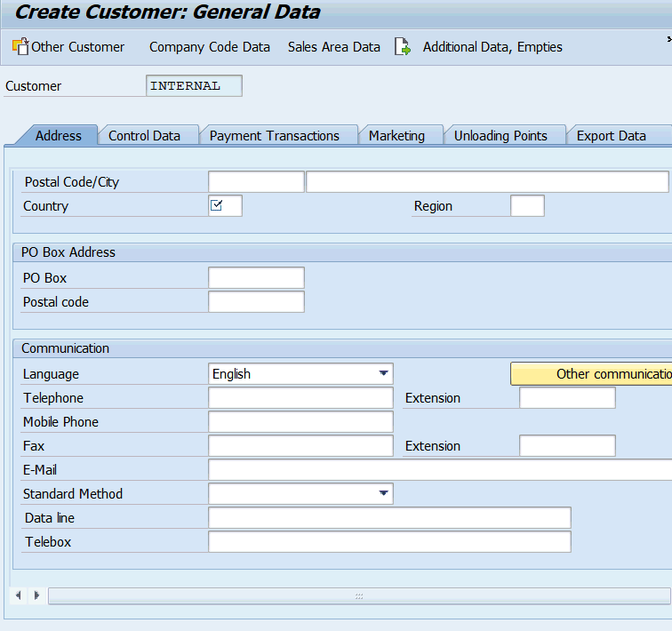
Task: Click the document with green arrow icon
Action: [x=403, y=46]
